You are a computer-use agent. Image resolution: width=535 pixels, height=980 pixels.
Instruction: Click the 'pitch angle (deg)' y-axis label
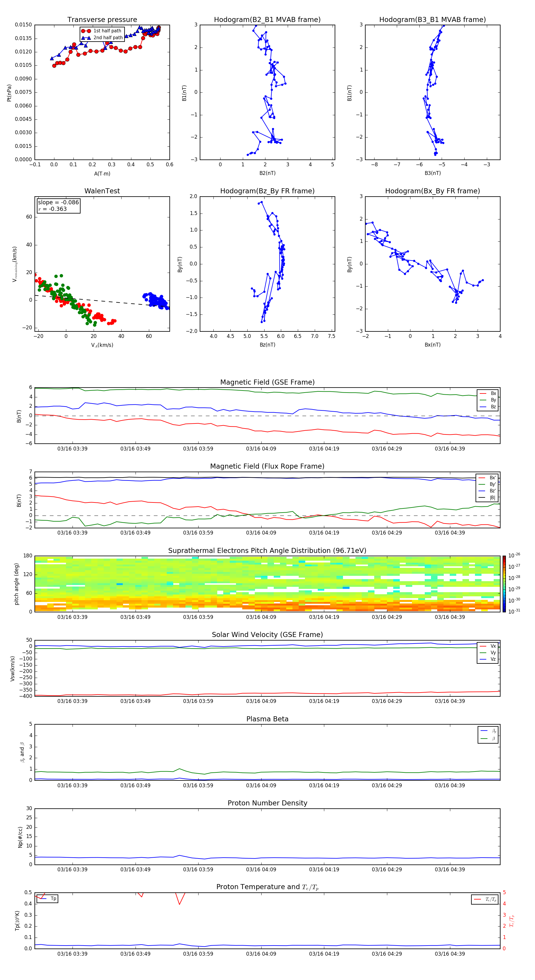(16, 584)
